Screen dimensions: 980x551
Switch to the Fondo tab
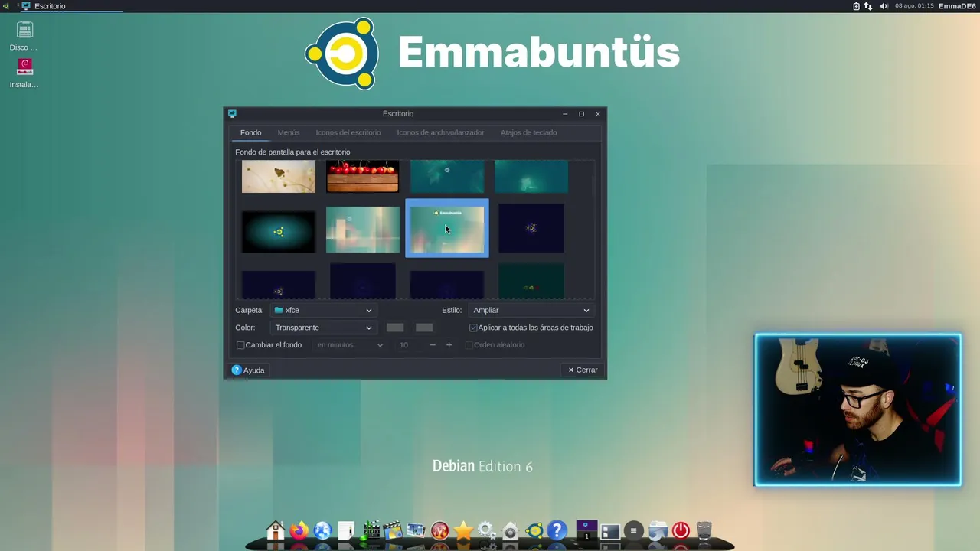coord(250,132)
